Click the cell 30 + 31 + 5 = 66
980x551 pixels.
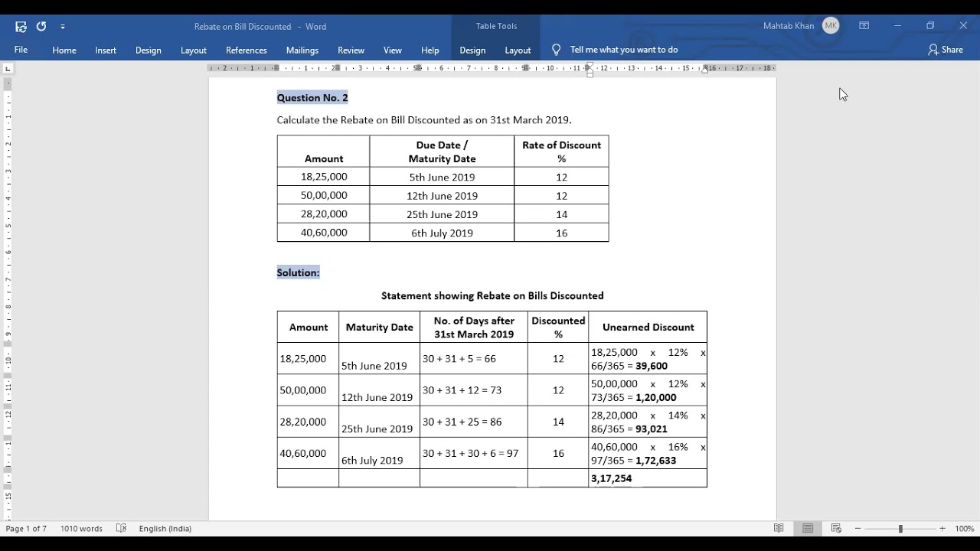473,358
